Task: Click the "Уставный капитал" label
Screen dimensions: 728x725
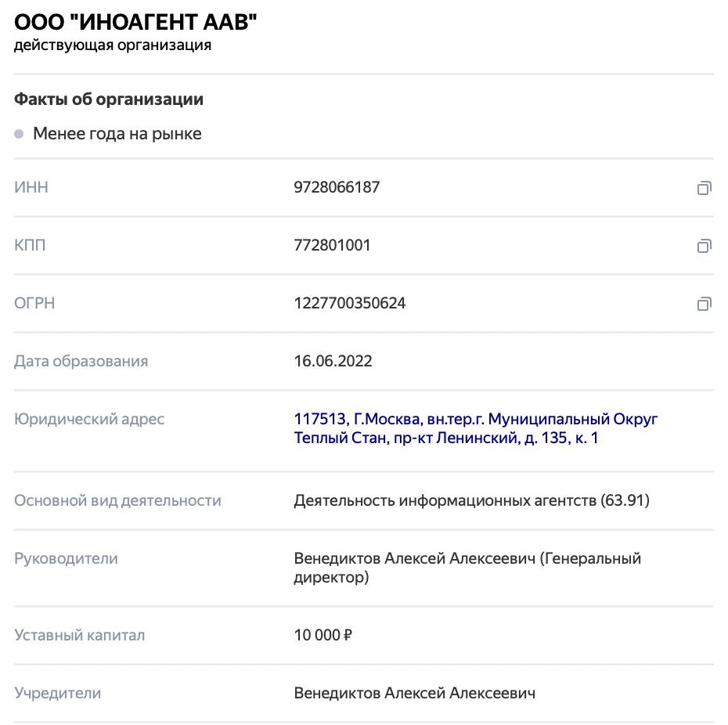Action: 80,636
